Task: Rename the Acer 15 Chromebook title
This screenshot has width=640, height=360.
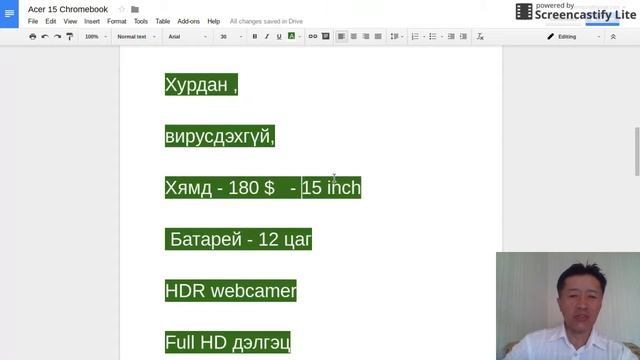Action: 68,9
